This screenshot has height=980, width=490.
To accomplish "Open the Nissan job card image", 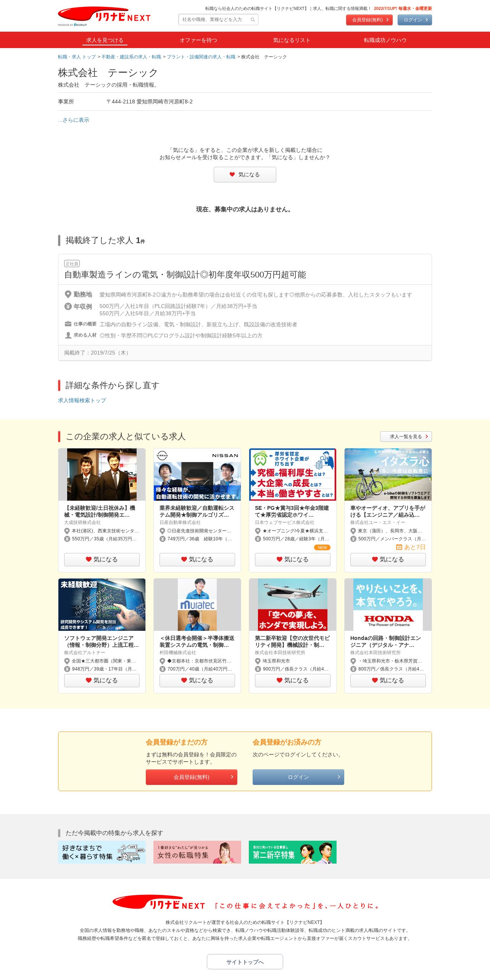I will click(x=197, y=474).
